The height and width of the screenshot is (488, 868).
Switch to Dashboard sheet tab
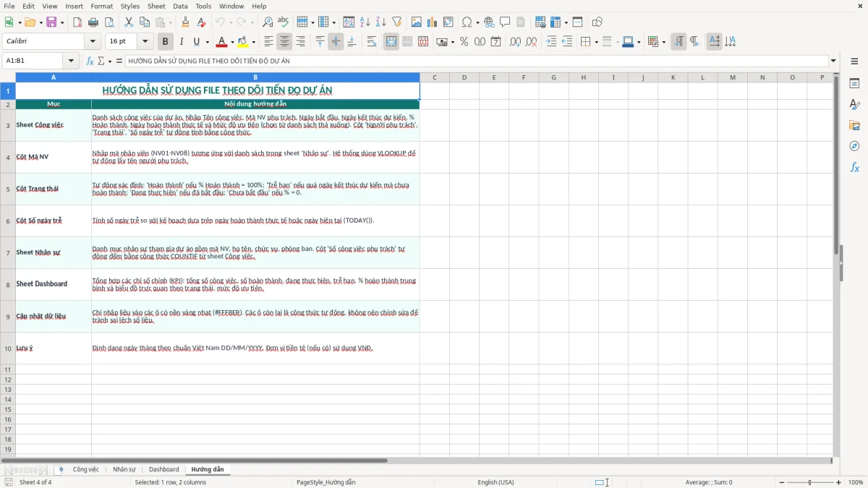[164, 469]
